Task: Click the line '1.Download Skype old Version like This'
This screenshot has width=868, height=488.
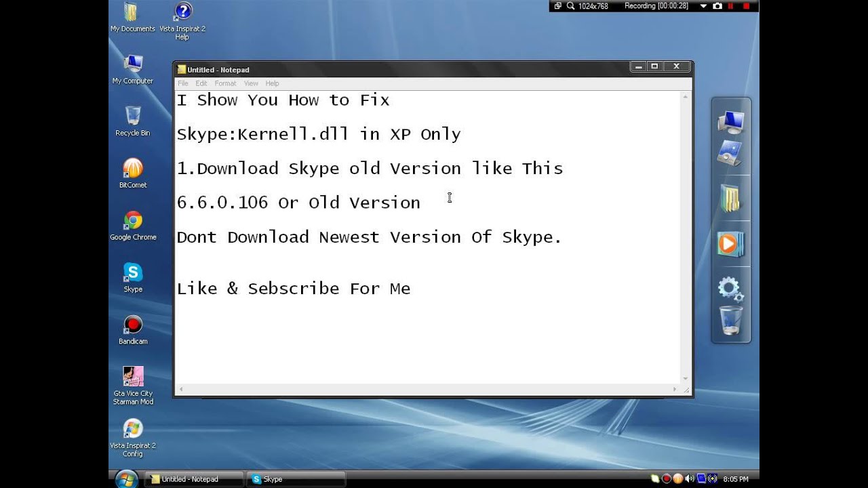Action: point(370,169)
